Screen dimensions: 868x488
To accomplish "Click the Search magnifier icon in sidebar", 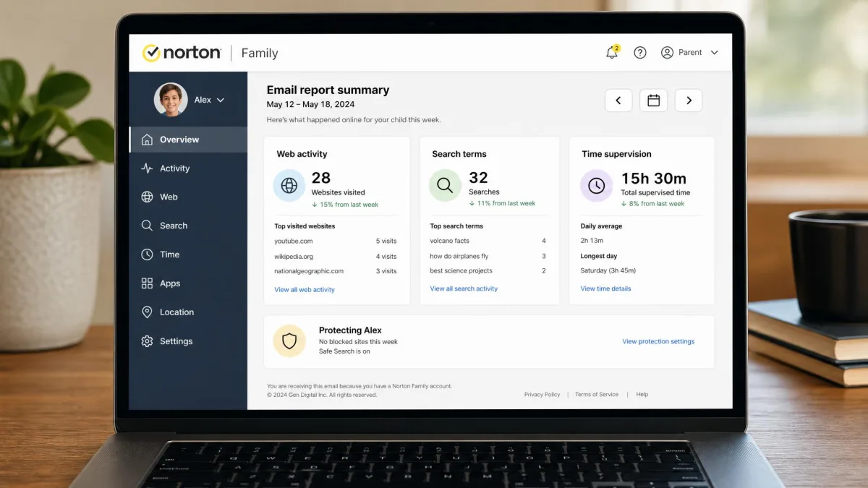I will [x=147, y=226].
